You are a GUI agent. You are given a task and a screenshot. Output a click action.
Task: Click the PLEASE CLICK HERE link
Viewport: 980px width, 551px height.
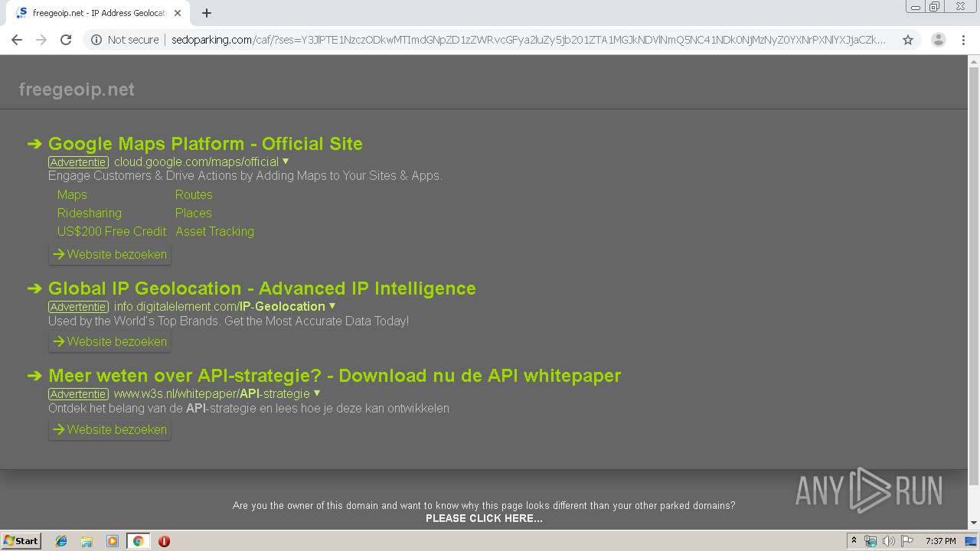[x=484, y=519]
